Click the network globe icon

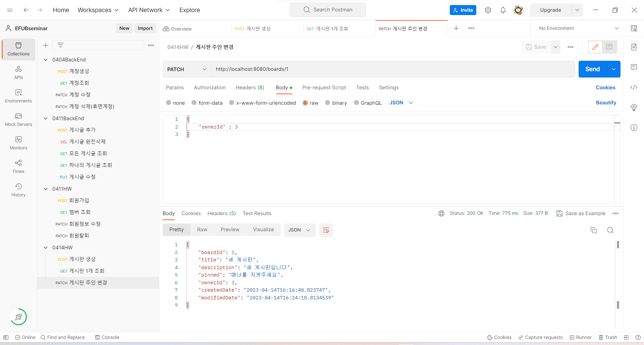coord(441,213)
